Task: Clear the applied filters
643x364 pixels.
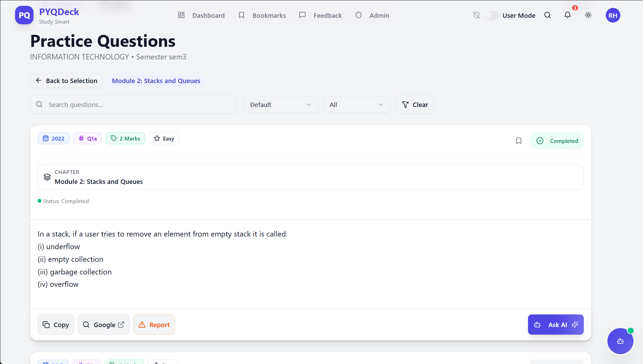Action: (415, 105)
